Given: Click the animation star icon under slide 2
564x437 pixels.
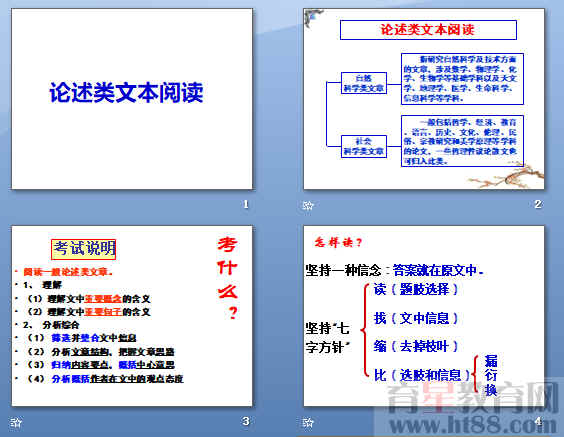Looking at the screenshot, I should coord(308,205).
